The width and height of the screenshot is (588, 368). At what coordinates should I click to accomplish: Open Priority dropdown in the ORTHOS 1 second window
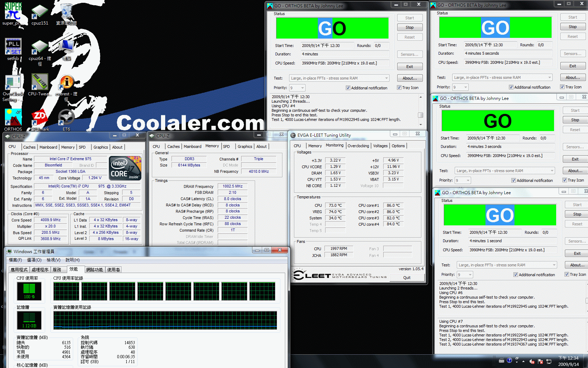coord(465,275)
